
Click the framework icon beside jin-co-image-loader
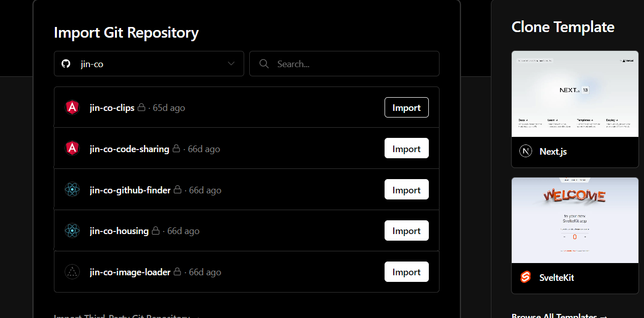pyautogui.click(x=72, y=272)
